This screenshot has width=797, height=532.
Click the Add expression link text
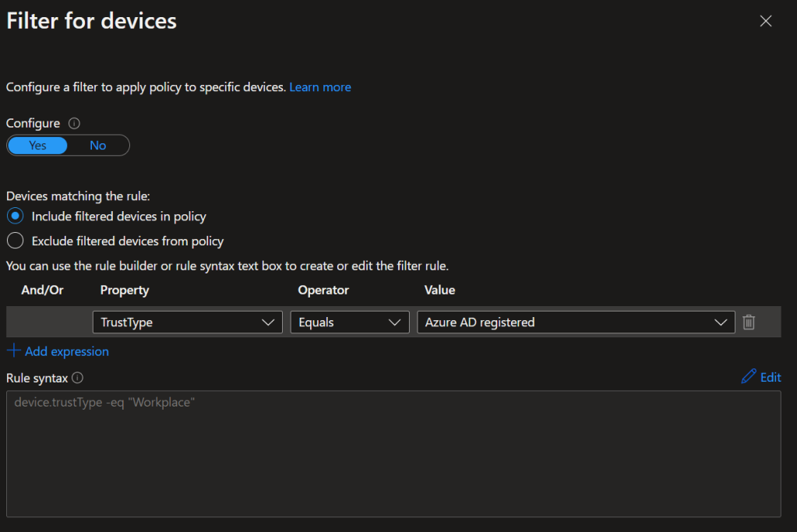tap(66, 351)
